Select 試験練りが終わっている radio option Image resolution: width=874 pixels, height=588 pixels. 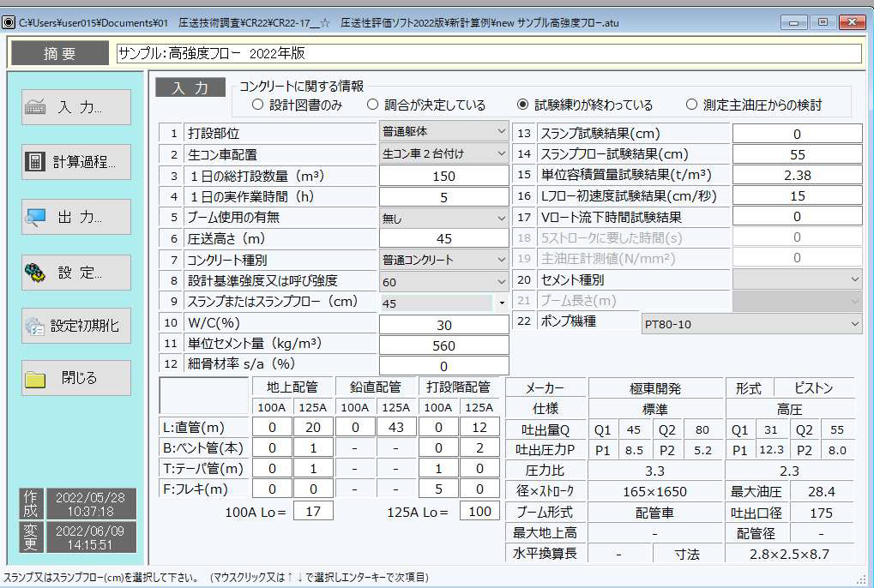pos(522,105)
